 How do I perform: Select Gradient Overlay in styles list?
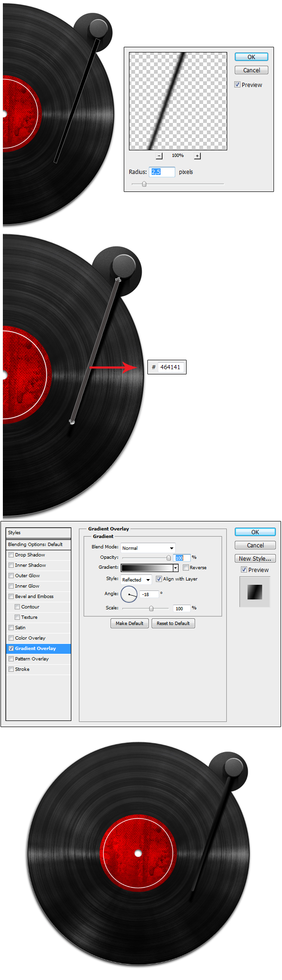(39, 648)
